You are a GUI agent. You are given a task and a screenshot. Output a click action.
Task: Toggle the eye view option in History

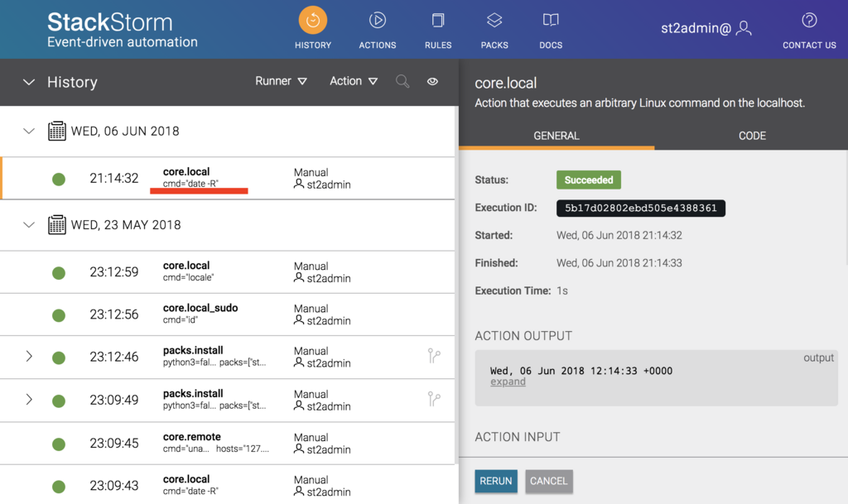tap(432, 82)
